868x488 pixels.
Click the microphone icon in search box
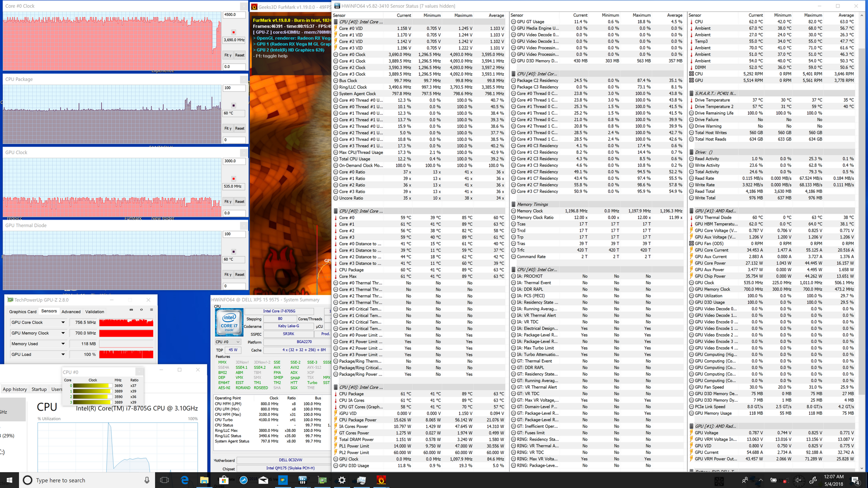click(147, 480)
